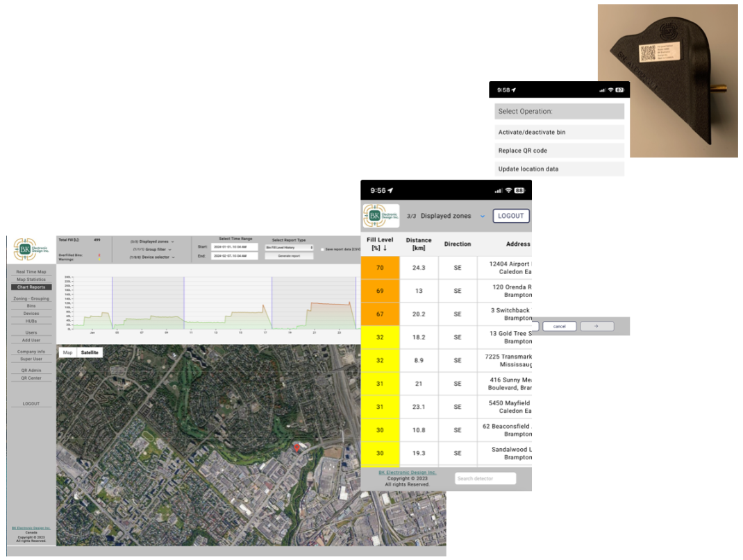This screenshot has height=560, width=743.
Task: Expand the desktop Displayed zones dropdown
Action: 151,241
